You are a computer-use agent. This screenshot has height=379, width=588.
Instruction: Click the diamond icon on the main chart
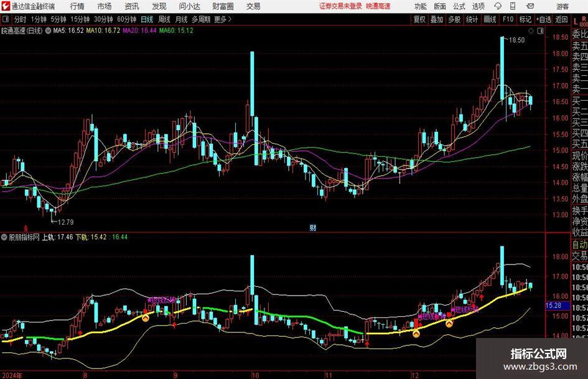(x=531, y=31)
